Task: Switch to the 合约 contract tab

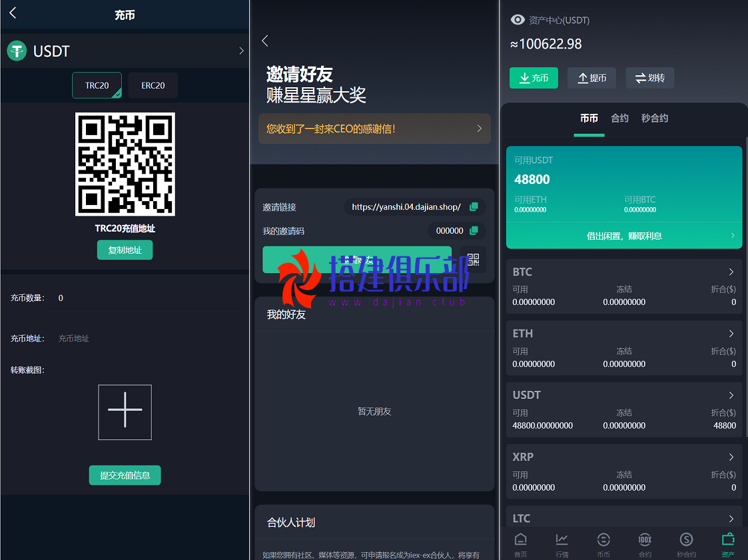Action: click(x=619, y=119)
